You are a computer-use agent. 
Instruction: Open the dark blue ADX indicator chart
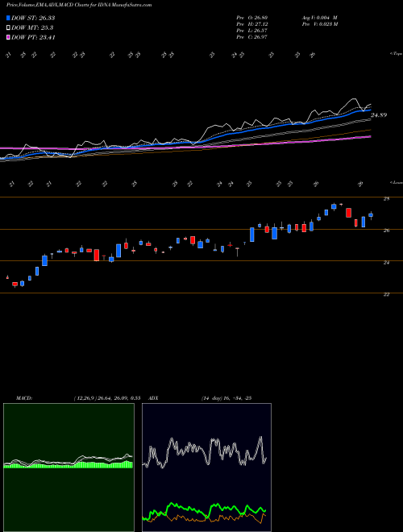(206, 468)
